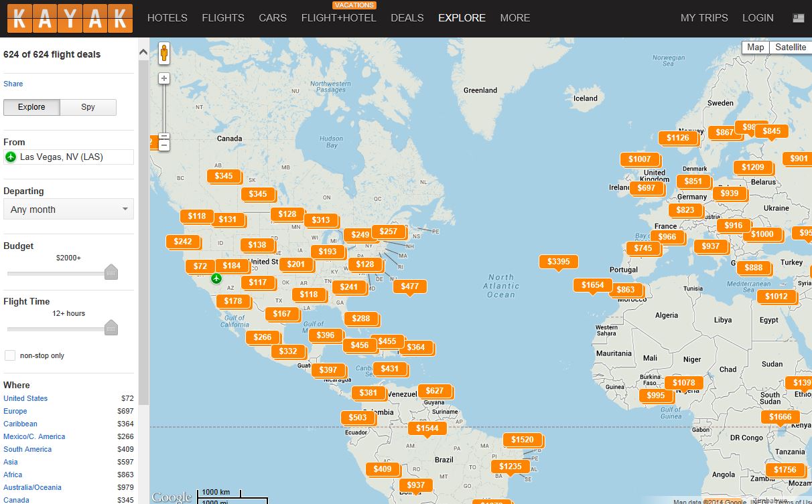Screen dimensions: 812x504
Task: Select the $288 price marker
Action: [x=360, y=319]
